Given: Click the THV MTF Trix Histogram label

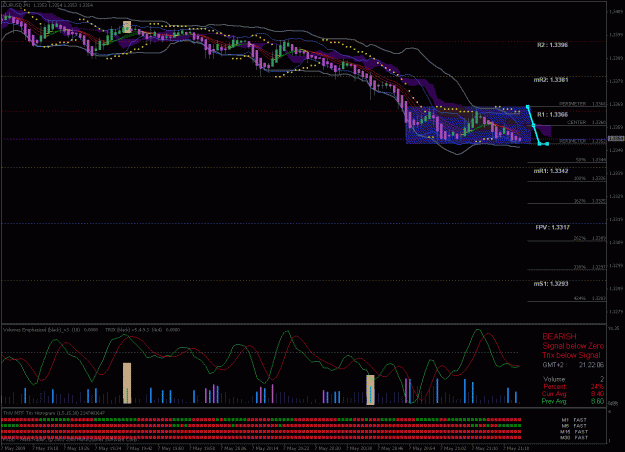Looking at the screenshot, I should pos(54,413).
